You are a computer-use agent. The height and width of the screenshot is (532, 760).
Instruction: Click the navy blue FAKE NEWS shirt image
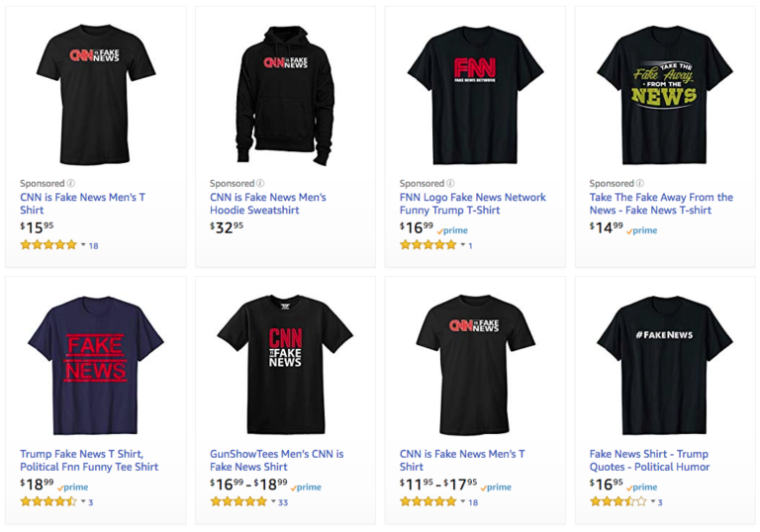tap(95, 363)
